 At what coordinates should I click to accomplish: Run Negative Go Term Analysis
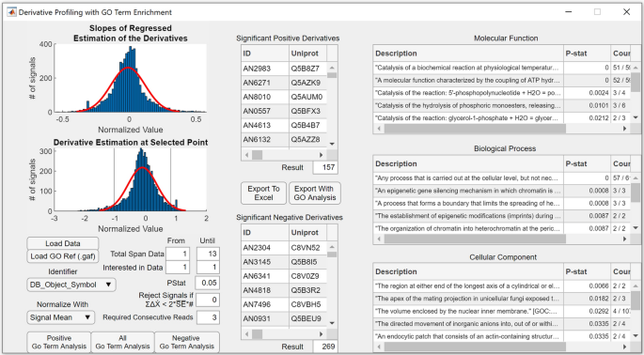pyautogui.click(x=187, y=342)
